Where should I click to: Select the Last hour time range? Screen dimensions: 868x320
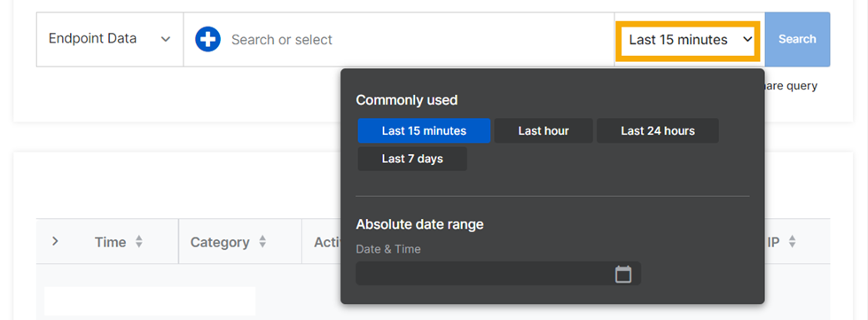point(543,130)
